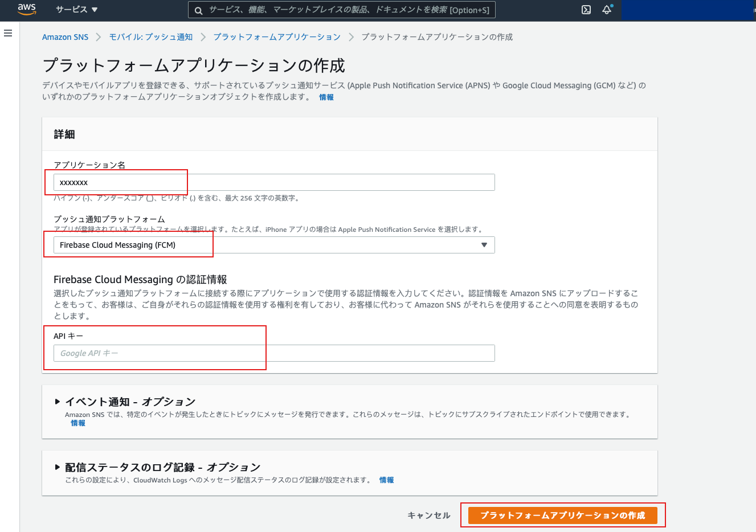Click the 情報 link under the page description
Screen dimensions: 756x532
point(326,97)
